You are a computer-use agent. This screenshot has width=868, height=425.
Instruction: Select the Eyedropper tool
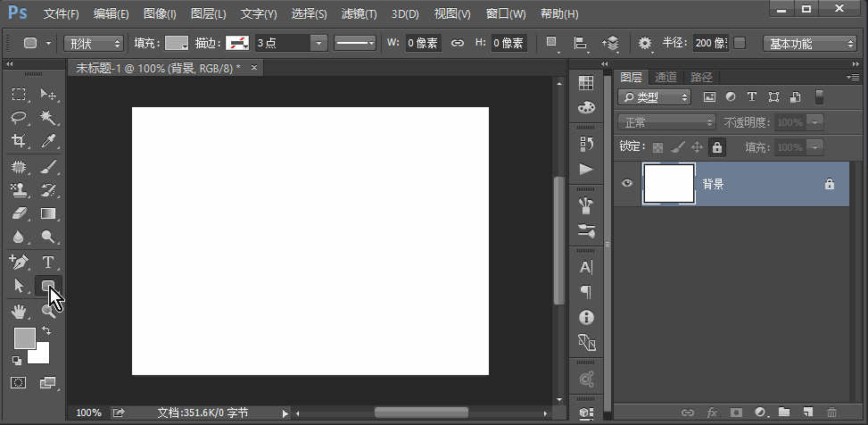click(48, 141)
